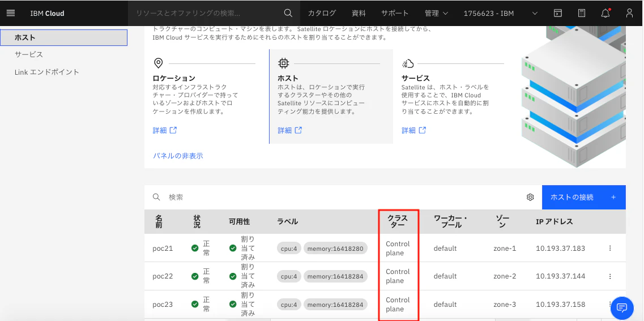Open the user profile icon
644x321 pixels.
click(630, 13)
